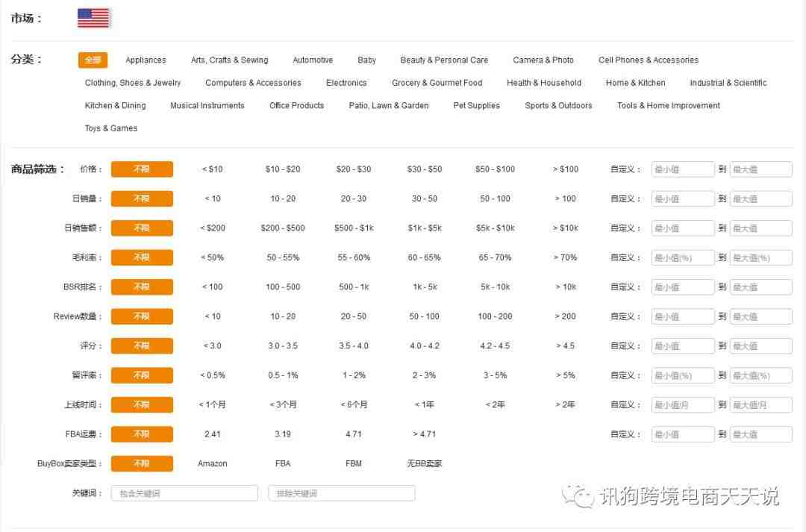Click the price custom 最小值 input
The height and width of the screenshot is (532, 806).
[682, 169]
